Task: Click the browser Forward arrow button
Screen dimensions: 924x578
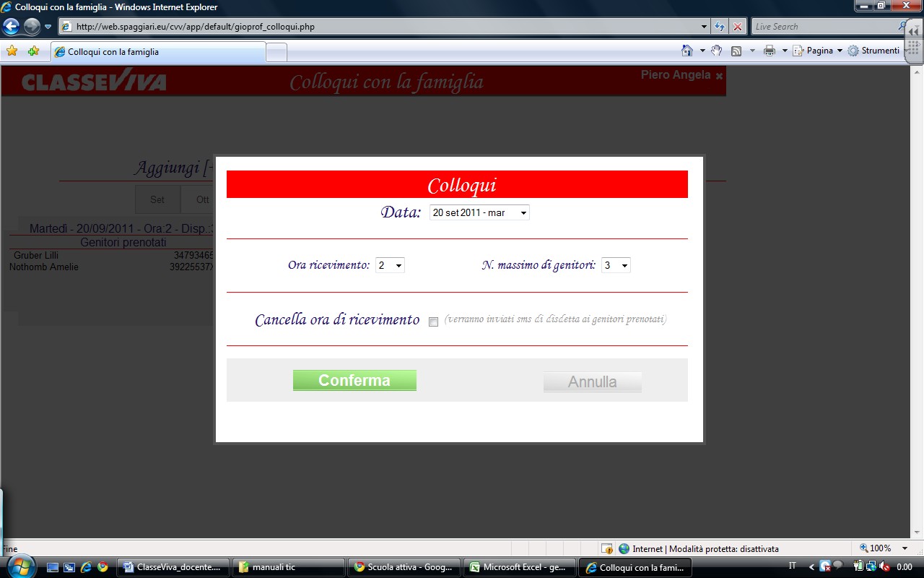Action: coord(32,27)
